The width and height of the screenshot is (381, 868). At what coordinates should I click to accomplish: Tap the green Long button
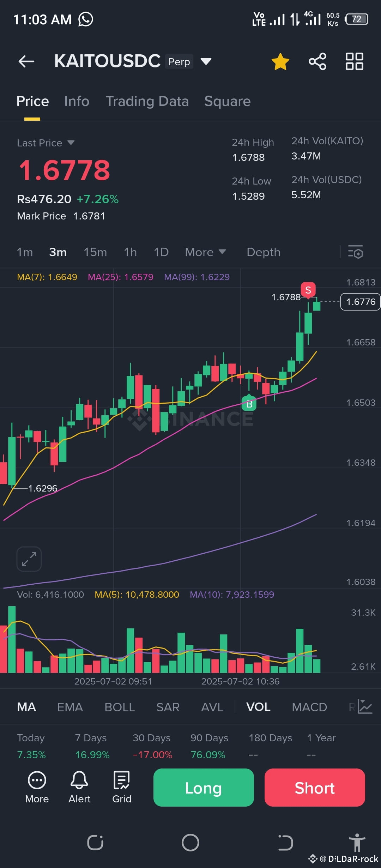(204, 787)
